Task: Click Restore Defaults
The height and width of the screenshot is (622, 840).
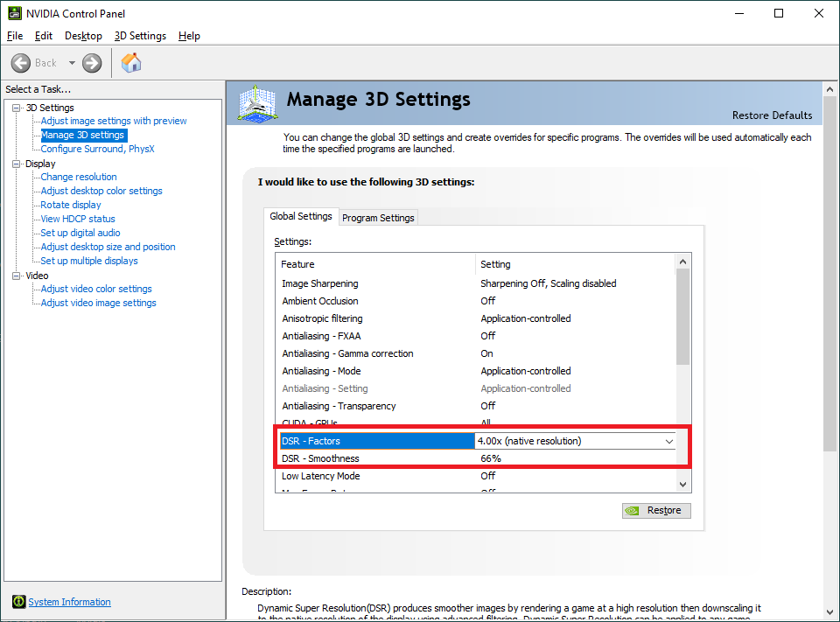Action: 772,115
